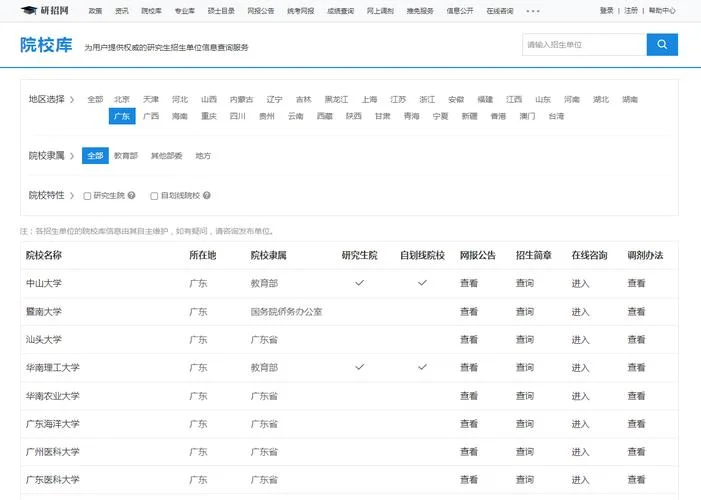Select 全部 in the region filter

(x=95, y=99)
